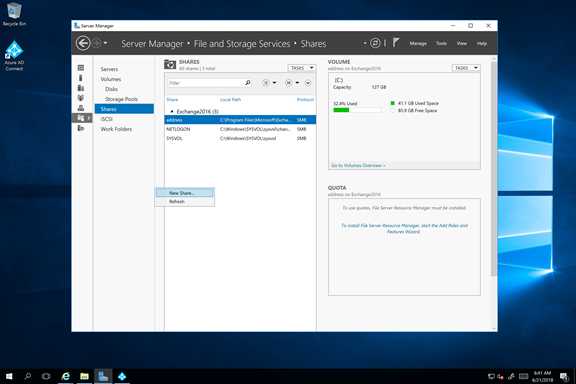Click the Server Manager vertical scrollbar
The height and width of the screenshot is (384, 576).
[494, 169]
